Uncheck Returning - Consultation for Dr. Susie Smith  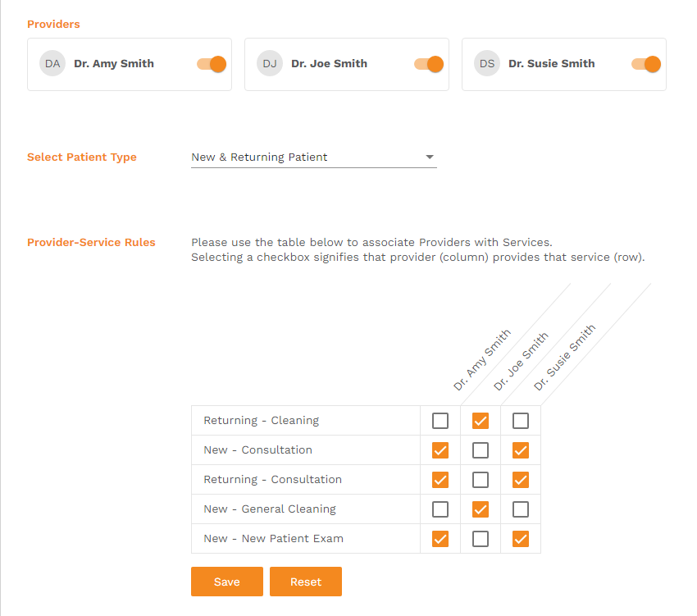point(521,480)
